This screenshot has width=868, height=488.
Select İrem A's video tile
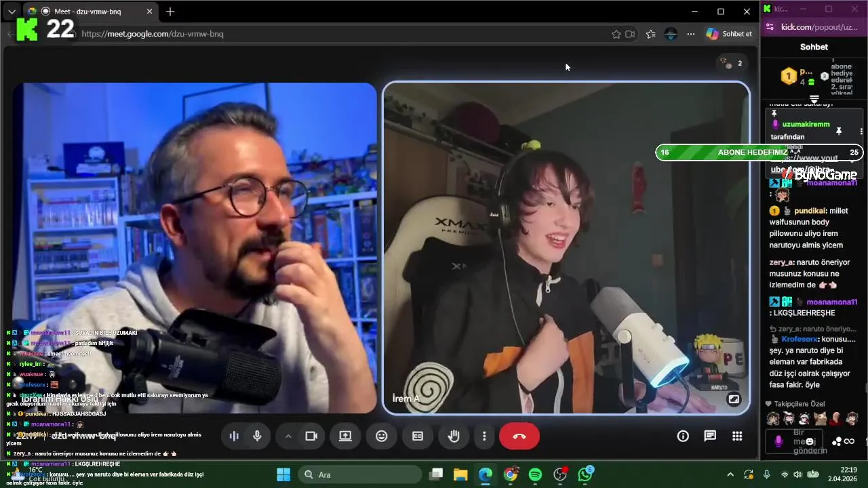[566, 248]
